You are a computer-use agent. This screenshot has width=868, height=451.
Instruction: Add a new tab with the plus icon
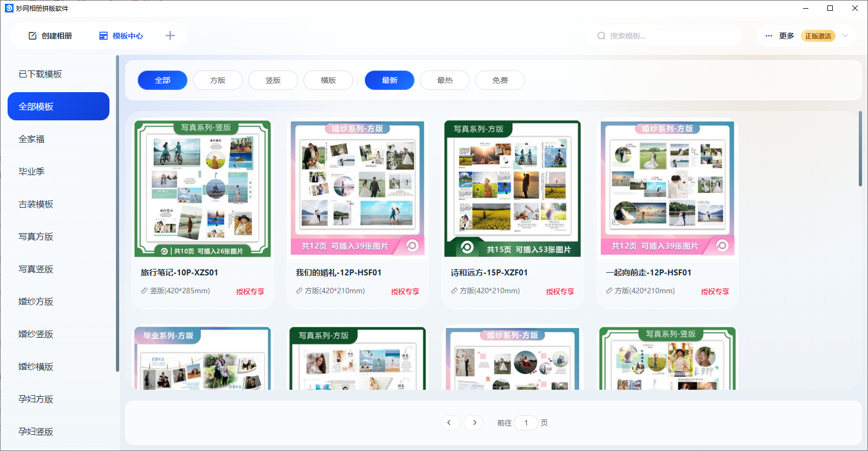(x=170, y=36)
